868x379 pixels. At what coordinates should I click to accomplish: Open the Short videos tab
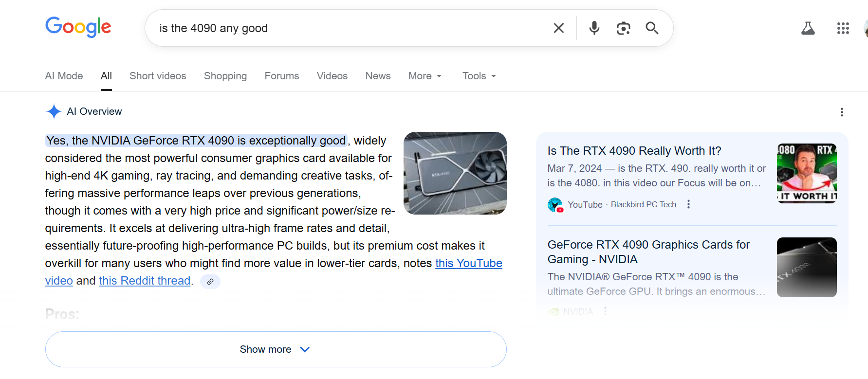click(x=158, y=76)
